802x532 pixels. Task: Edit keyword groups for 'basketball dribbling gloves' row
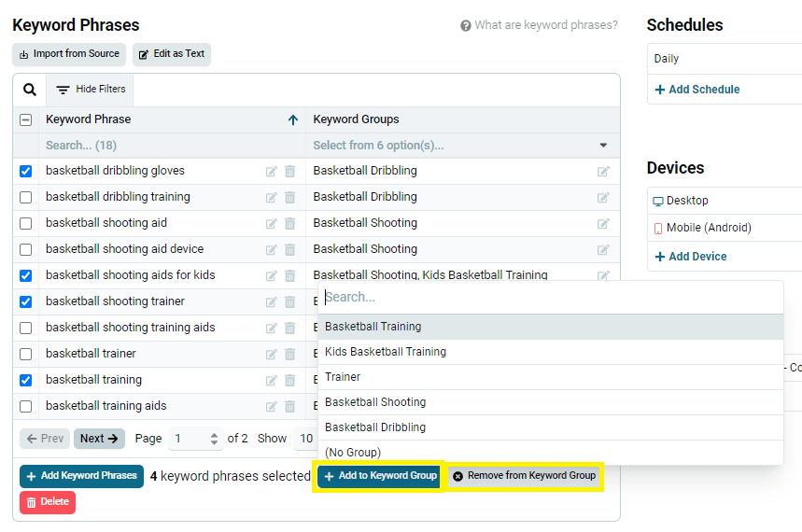[x=603, y=172]
